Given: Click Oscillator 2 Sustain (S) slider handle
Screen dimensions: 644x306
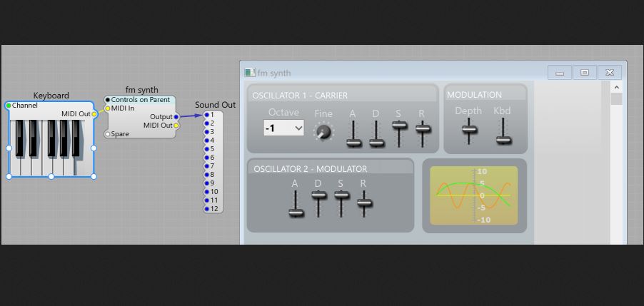Looking at the screenshot, I should tap(341, 195).
